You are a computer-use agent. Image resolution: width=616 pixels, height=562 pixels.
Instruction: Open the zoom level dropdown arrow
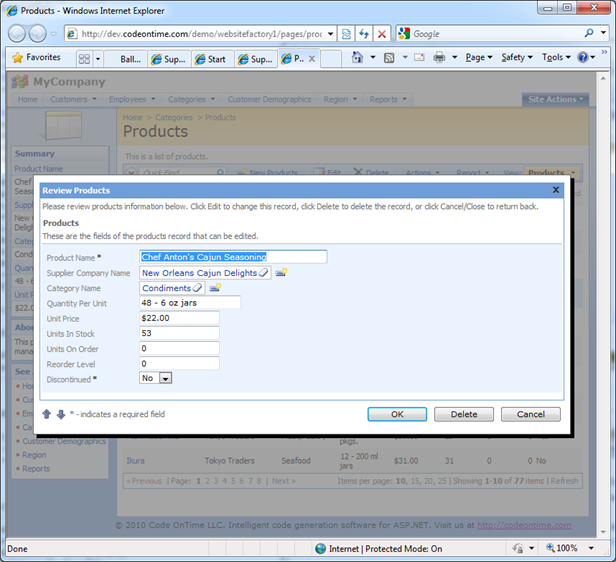[x=591, y=548]
